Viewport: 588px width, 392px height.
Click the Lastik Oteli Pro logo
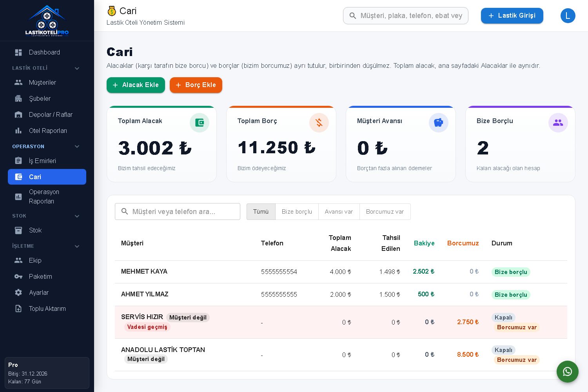coord(47,20)
